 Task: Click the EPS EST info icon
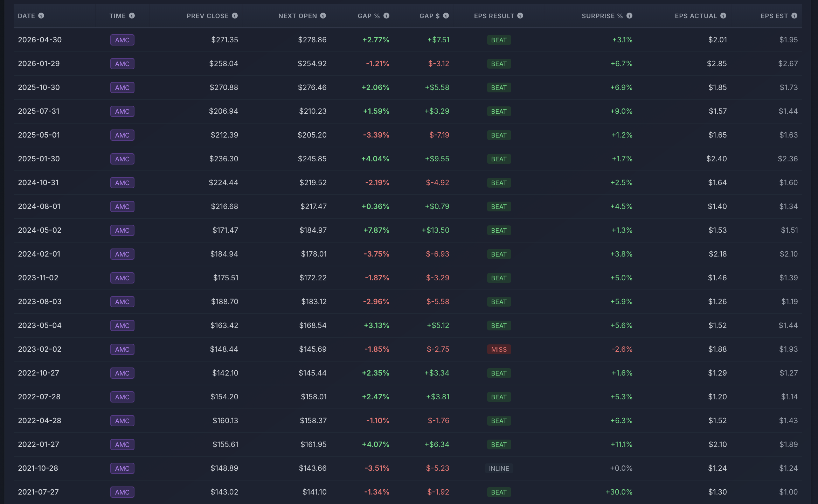(794, 16)
